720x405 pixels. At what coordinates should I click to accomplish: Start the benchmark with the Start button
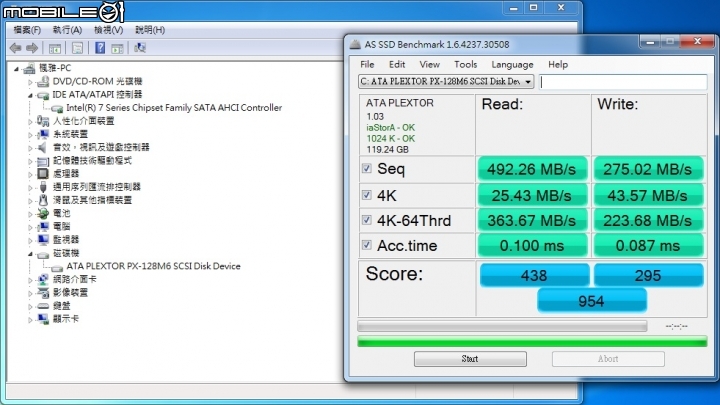click(x=470, y=359)
